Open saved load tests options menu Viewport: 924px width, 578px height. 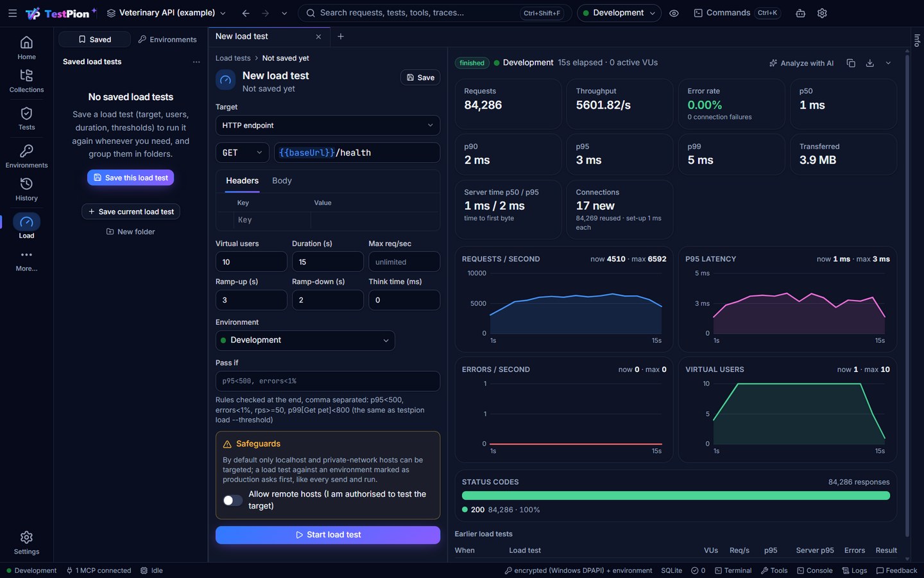(x=196, y=62)
